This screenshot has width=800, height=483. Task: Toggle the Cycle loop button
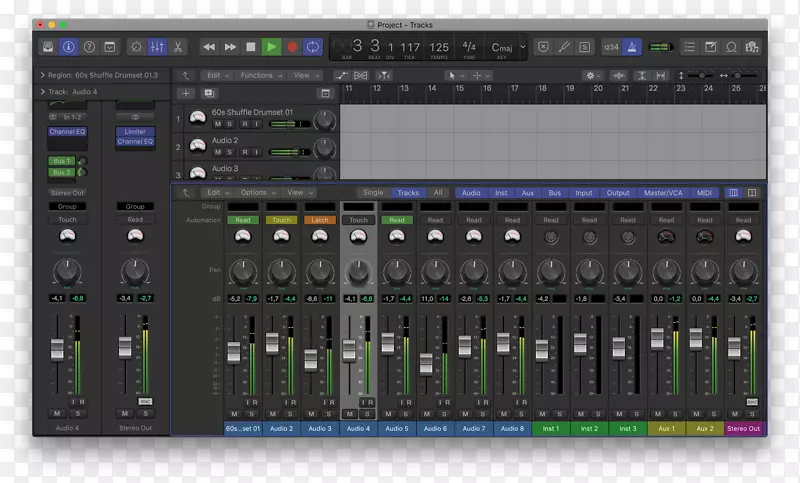pos(313,46)
